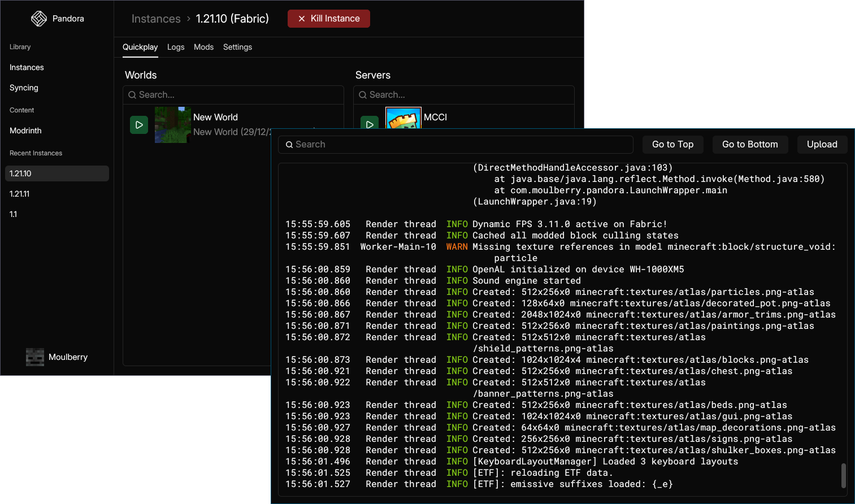
Task: Open Modrinth content page
Action: coord(25,131)
